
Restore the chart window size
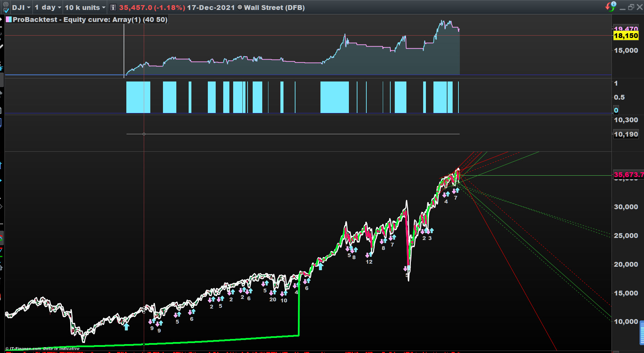[x=631, y=7]
